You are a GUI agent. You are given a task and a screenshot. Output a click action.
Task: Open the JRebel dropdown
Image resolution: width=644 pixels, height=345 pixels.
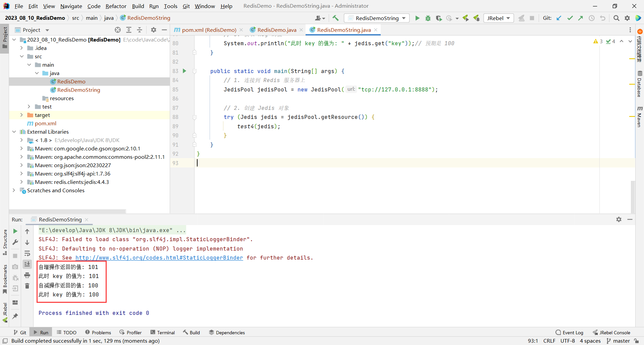coord(499,18)
